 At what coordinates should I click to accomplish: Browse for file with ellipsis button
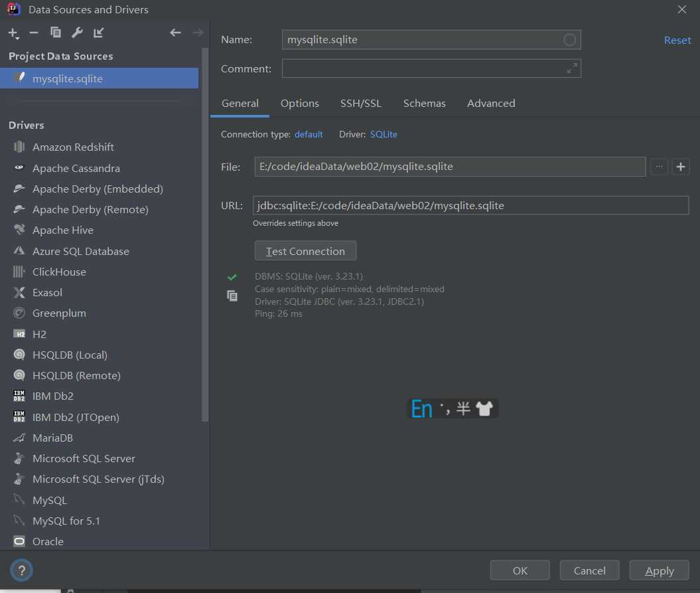659,167
